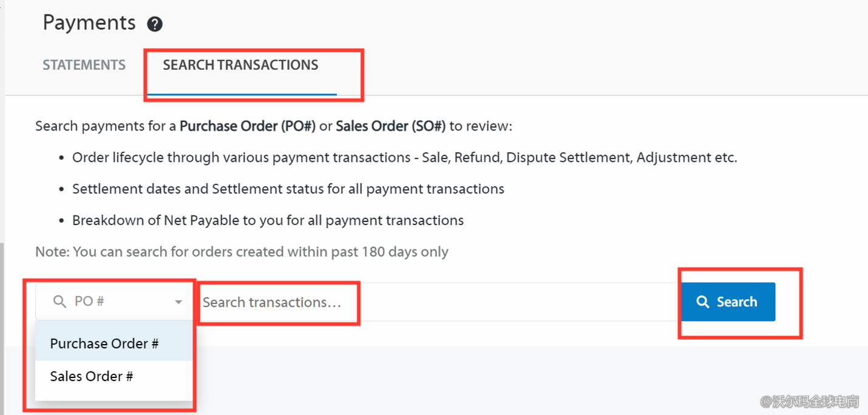Click the chevron arrow on the PO # selector
The height and width of the screenshot is (415, 868).
pos(178,301)
